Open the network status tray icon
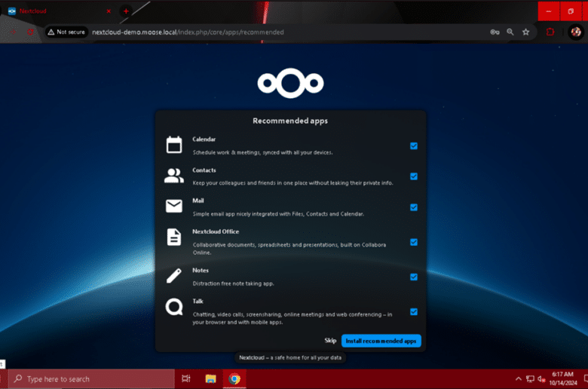The height and width of the screenshot is (389, 588). pos(530,379)
